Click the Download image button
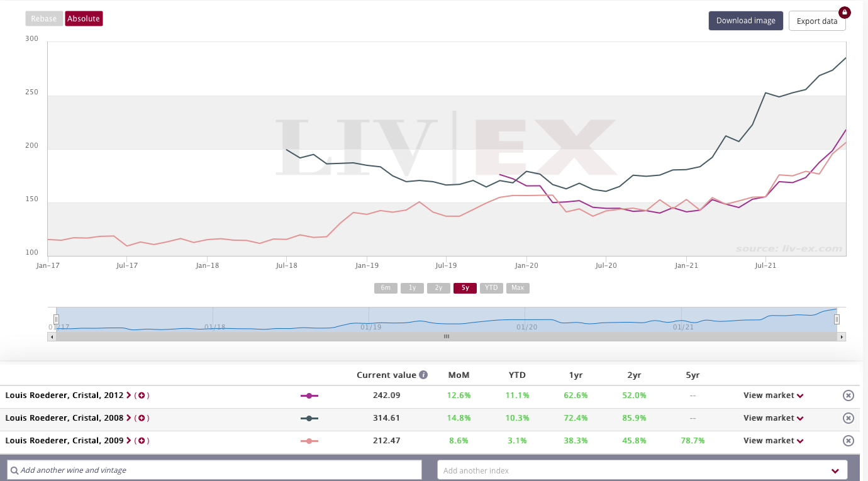Screen dimensions: 868x481 tap(746, 21)
